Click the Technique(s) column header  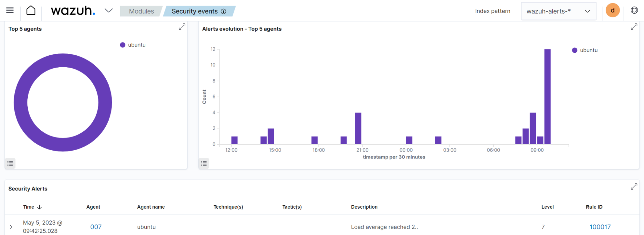tap(228, 207)
